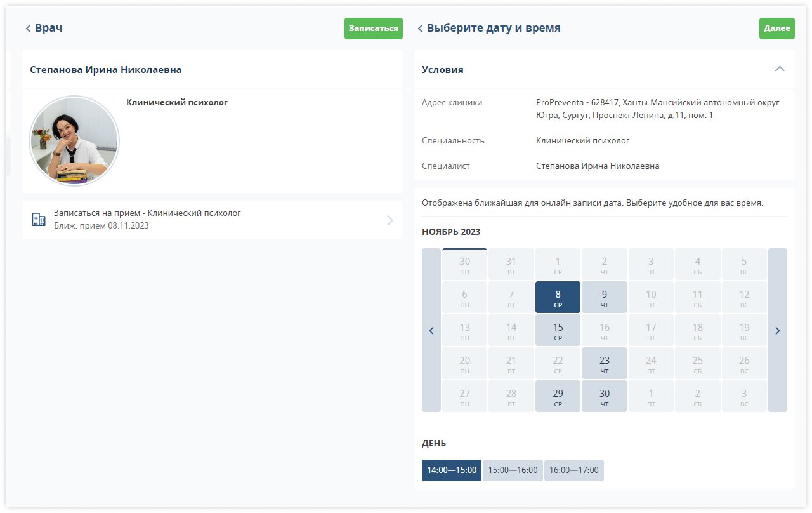Screen dimensions: 812x513
Task: Select time slot 15:00—16:00
Action: pos(513,470)
